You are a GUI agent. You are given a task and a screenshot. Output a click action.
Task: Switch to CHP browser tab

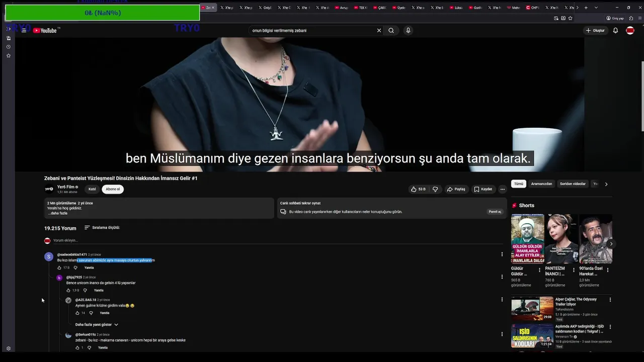[532, 8]
